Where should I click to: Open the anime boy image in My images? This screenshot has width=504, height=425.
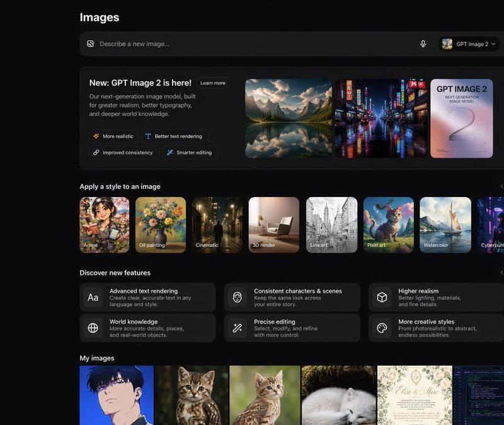[117, 395]
